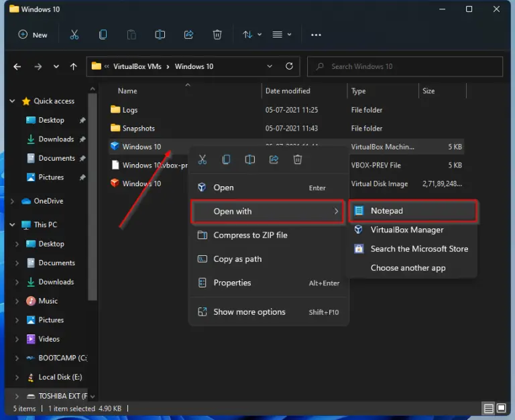The image size is (515, 420).
Task: Click the New item button
Action: point(33,35)
